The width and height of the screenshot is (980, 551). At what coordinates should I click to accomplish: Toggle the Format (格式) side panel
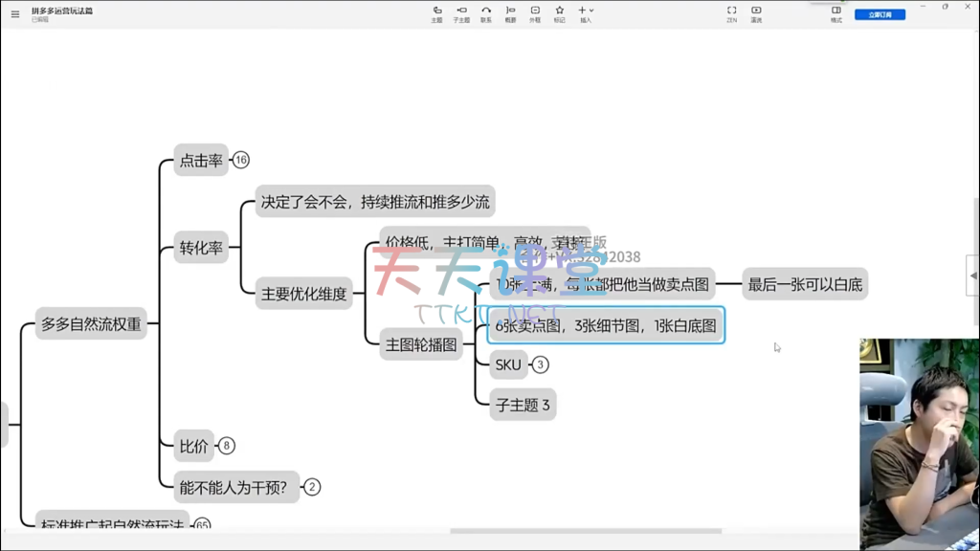coord(836,12)
